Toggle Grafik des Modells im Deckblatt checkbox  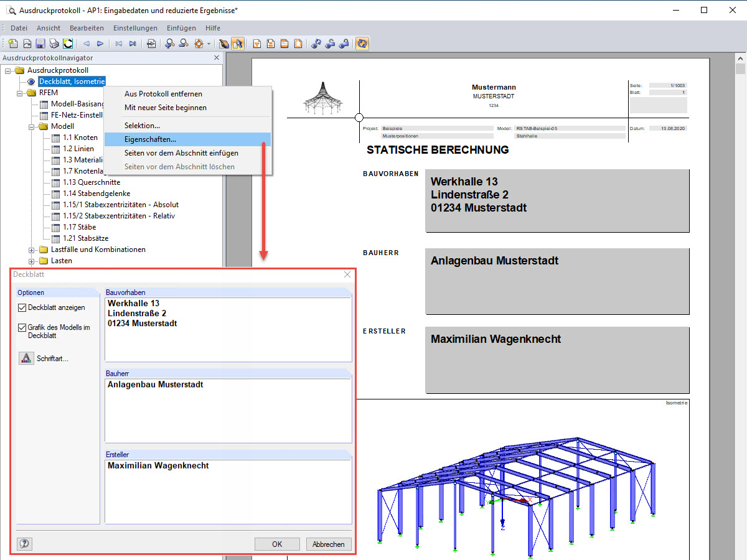(22, 327)
